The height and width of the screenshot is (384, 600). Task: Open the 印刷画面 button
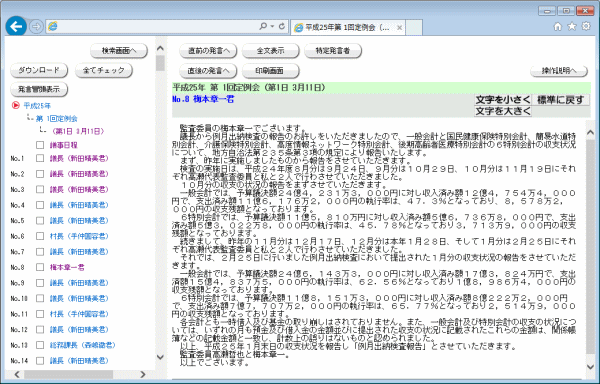271,71
